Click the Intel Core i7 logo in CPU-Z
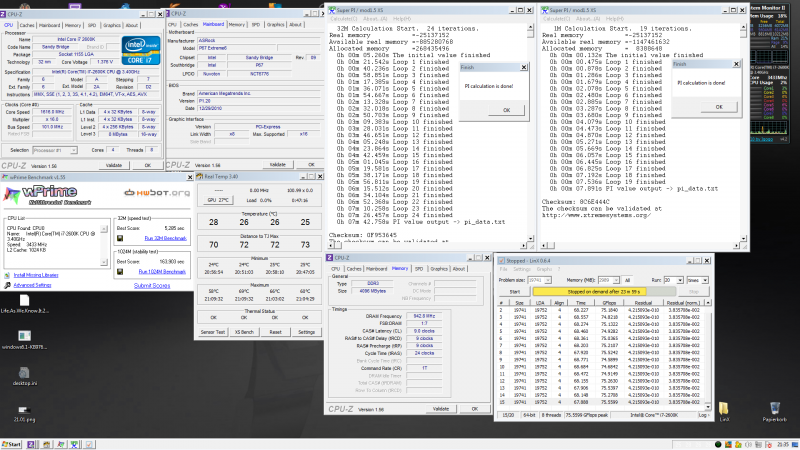The width and height of the screenshot is (800, 450). coord(141,50)
